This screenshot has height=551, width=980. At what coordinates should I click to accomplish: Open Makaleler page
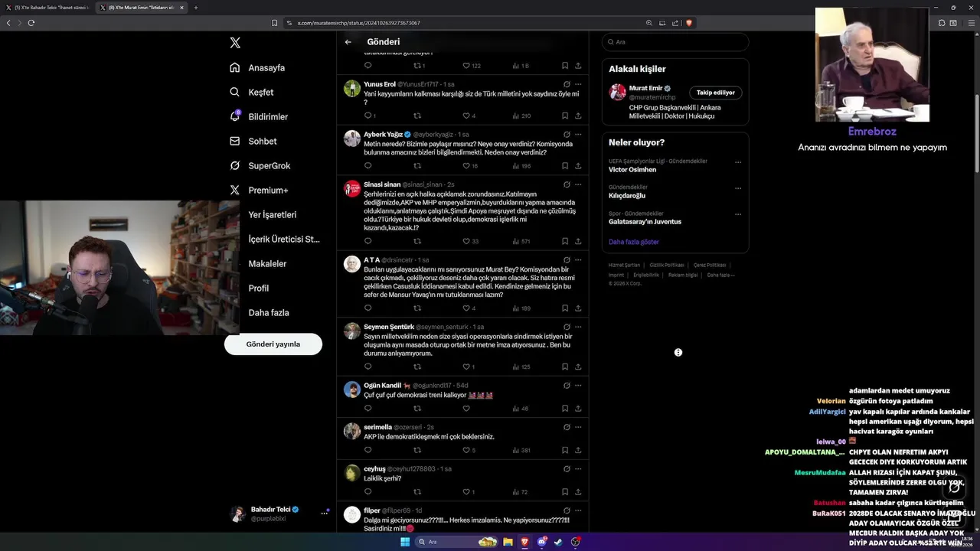tap(267, 264)
